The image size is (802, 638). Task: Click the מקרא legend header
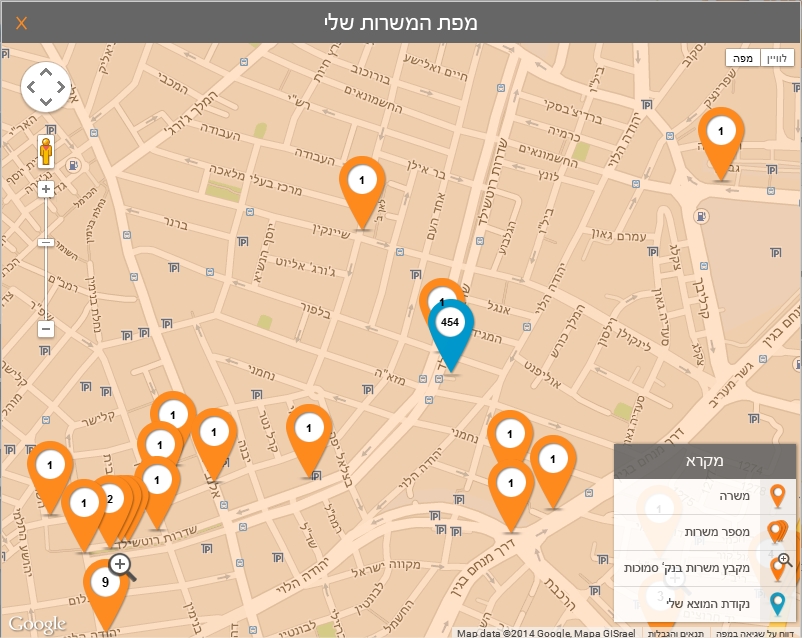click(x=705, y=461)
